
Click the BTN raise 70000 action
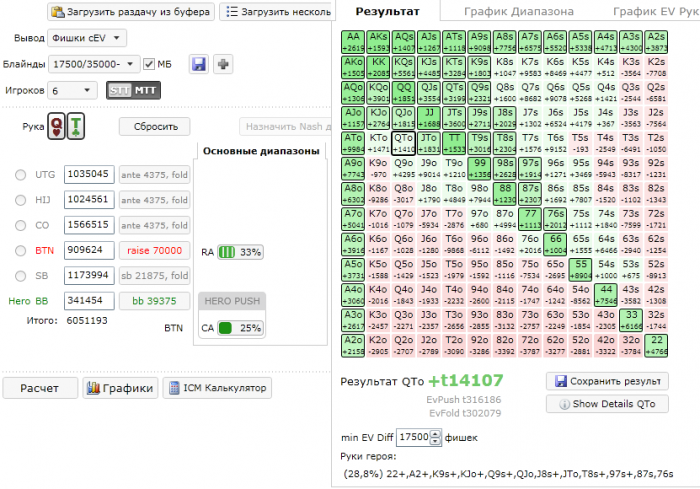tap(154, 251)
